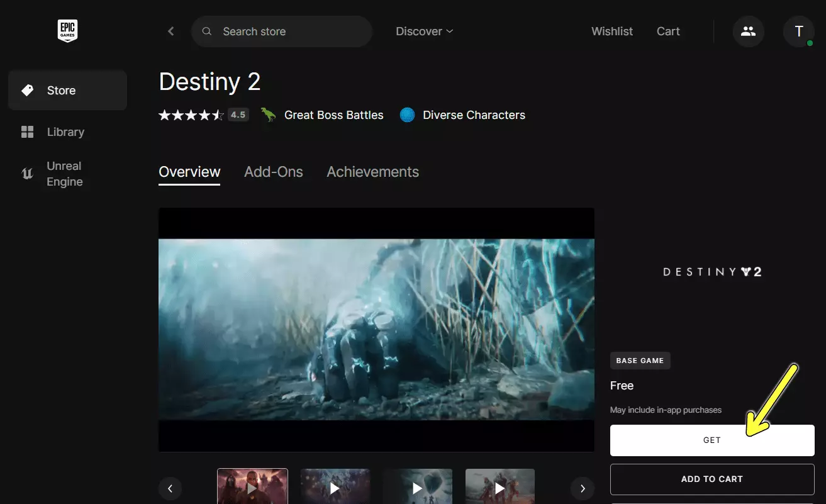Switch to the Add-Ons tab
Image resolution: width=826 pixels, height=504 pixels.
pyautogui.click(x=273, y=171)
